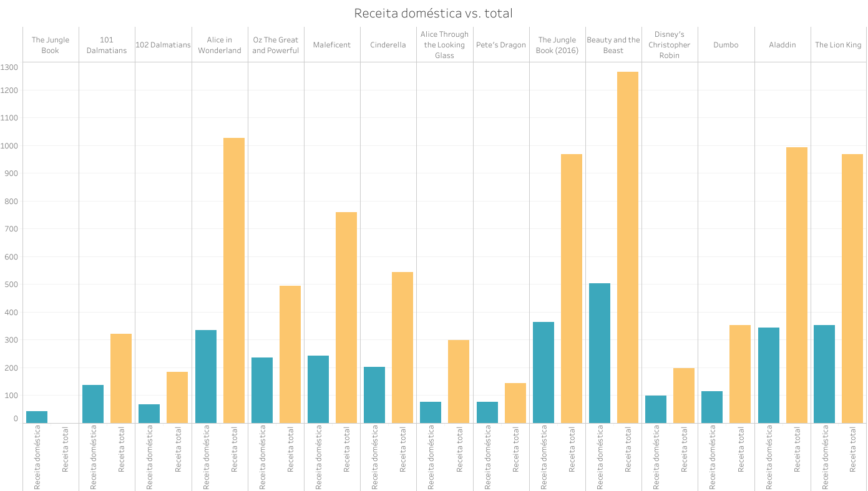Select Christopher Robin teal domestic bar

[x=656, y=409]
